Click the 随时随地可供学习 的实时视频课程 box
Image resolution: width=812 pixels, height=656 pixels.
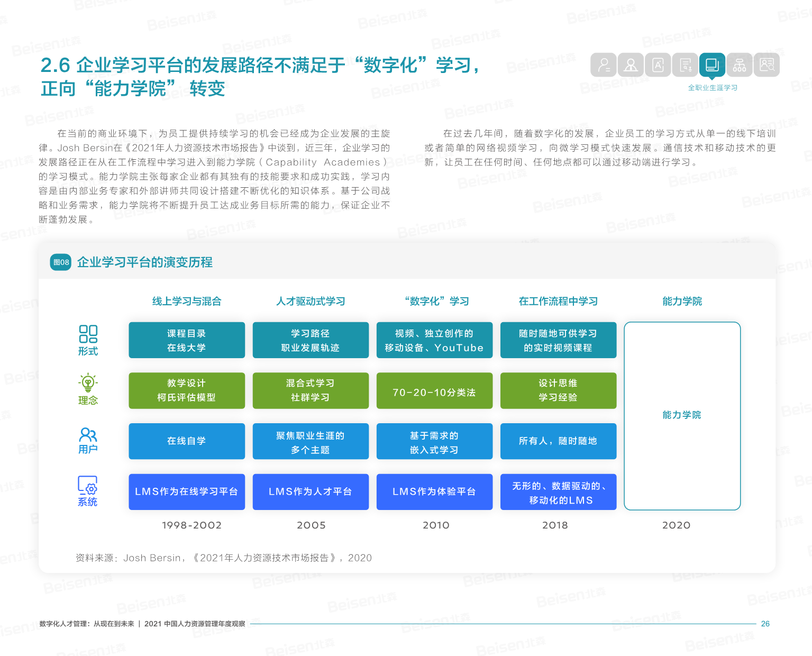(x=558, y=340)
